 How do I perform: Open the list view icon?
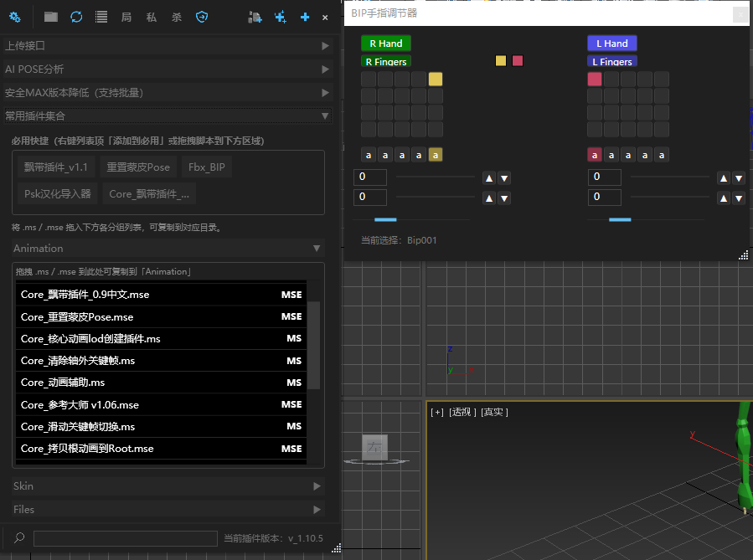(101, 18)
